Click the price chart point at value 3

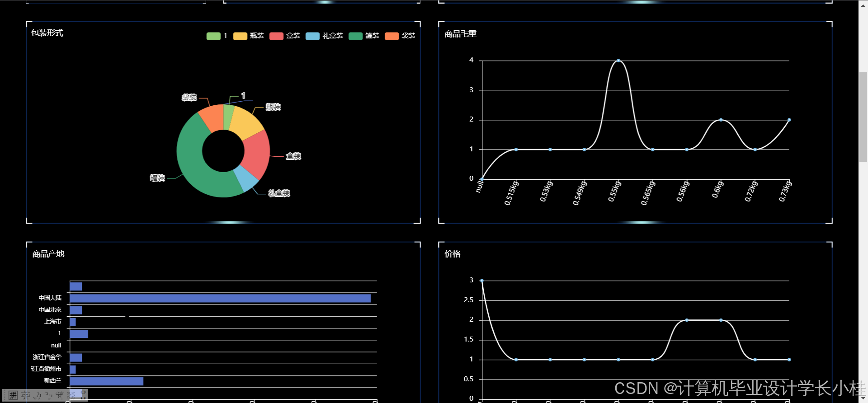click(x=482, y=281)
